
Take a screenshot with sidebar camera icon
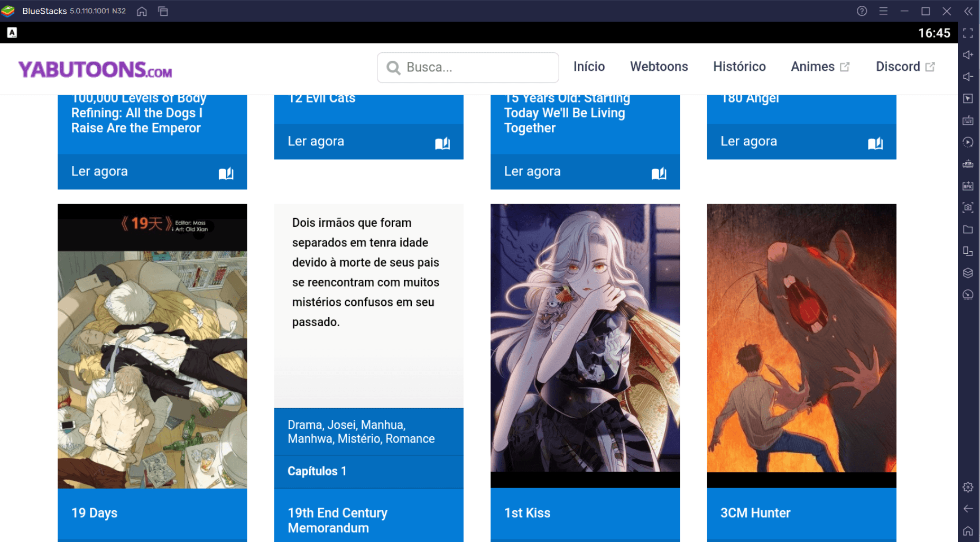pos(968,207)
